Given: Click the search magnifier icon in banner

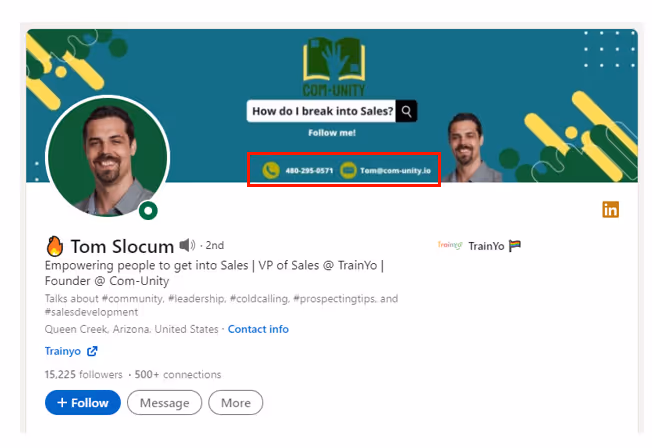Looking at the screenshot, I should click(406, 111).
